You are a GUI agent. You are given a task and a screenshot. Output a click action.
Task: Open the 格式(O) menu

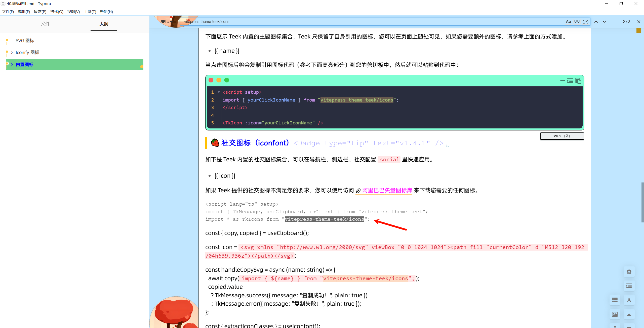[x=57, y=12]
